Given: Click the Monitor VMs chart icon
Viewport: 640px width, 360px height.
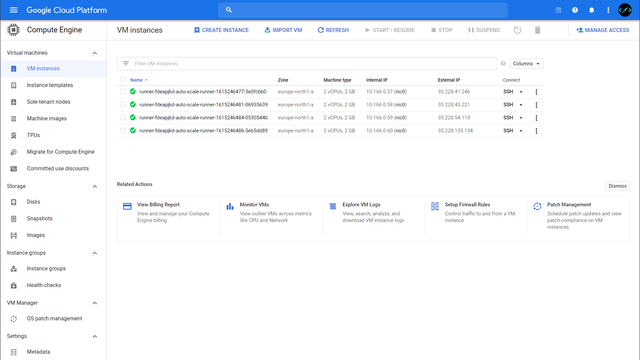Looking at the screenshot, I should tap(230, 207).
